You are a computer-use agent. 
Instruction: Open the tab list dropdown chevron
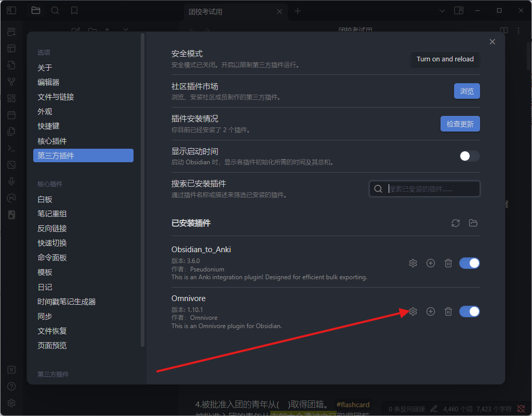[442, 10]
